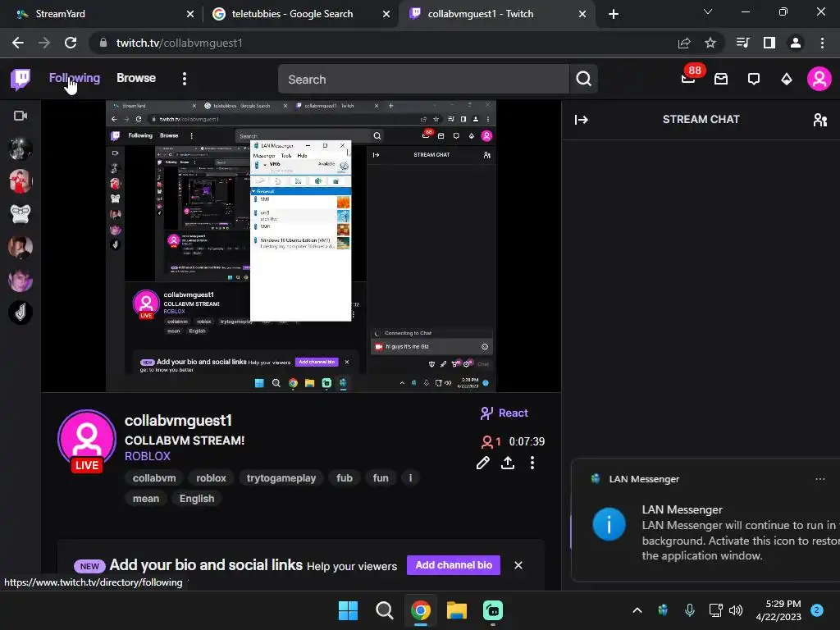This screenshot has width=840, height=630.
Task: Collapse the Stream Chat panel
Action: pos(582,120)
